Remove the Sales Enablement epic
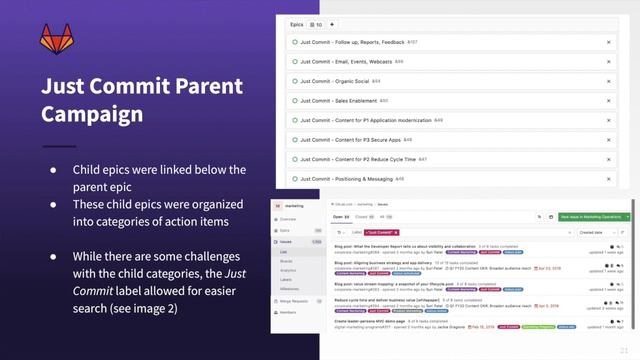This screenshot has height=360, width=640. [x=609, y=101]
